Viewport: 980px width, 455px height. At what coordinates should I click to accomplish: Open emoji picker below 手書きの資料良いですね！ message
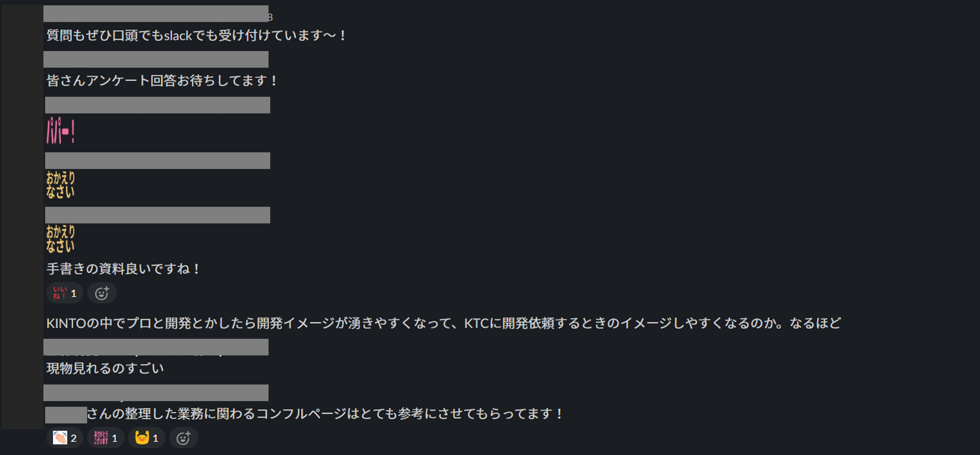coord(102,293)
